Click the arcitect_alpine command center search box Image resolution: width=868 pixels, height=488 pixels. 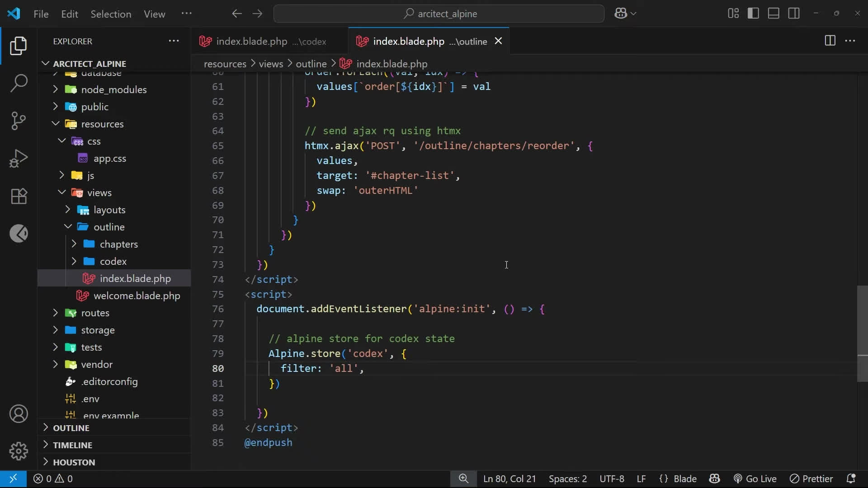pos(439,14)
